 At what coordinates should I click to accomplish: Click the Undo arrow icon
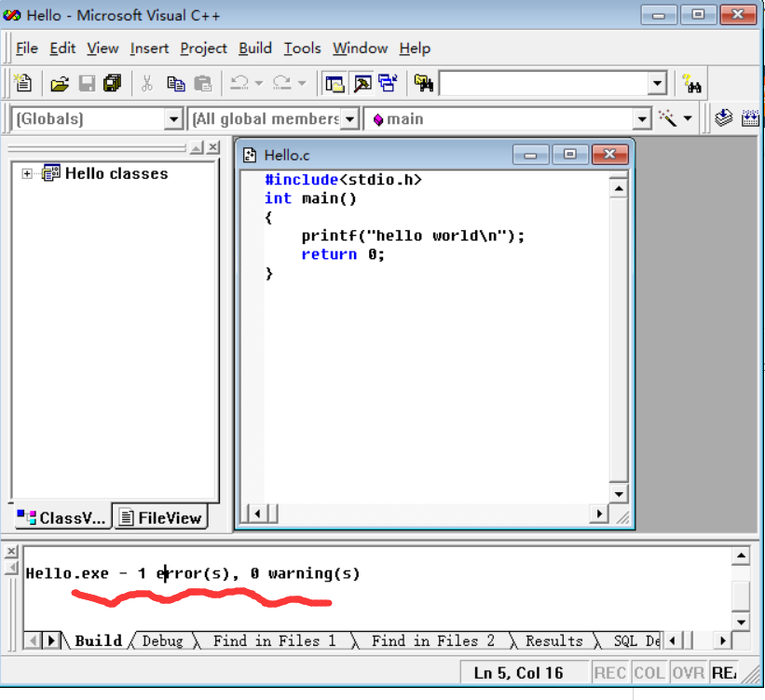click(x=239, y=83)
